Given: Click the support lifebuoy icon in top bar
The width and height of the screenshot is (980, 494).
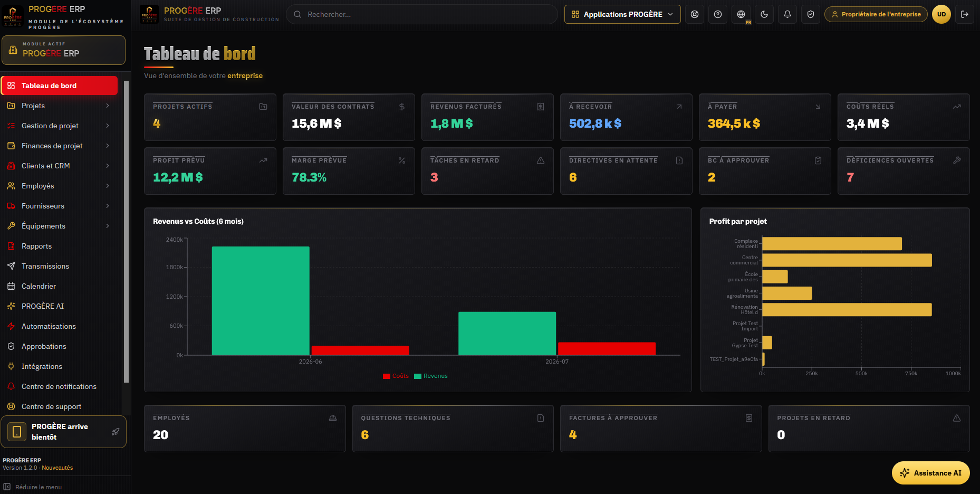Looking at the screenshot, I should 695,14.
